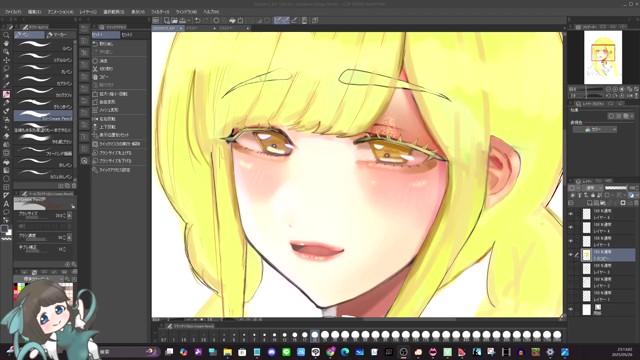The height and width of the screenshot is (360, 640).
Task: Show the hidden レイヤー2
Action: click(571, 282)
